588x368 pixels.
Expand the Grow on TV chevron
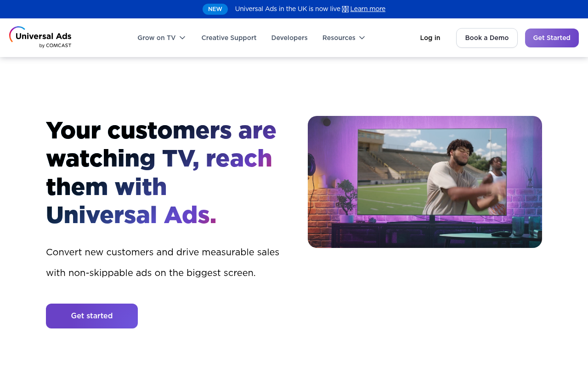182,38
